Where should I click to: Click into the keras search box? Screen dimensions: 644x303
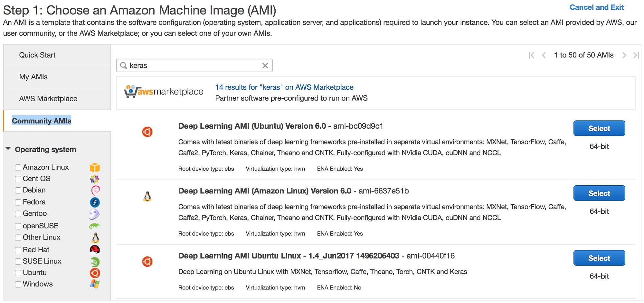(x=193, y=66)
